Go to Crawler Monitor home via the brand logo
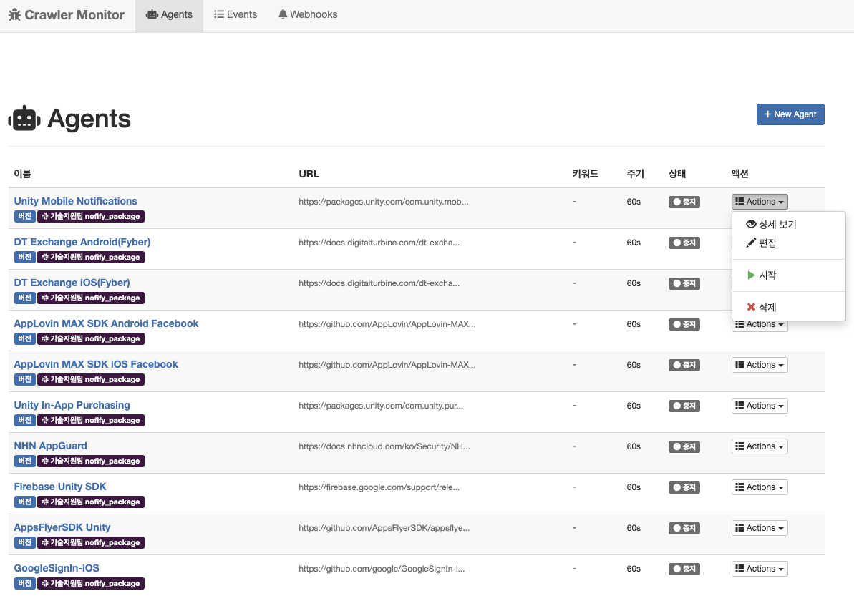The image size is (854, 616). pos(67,15)
